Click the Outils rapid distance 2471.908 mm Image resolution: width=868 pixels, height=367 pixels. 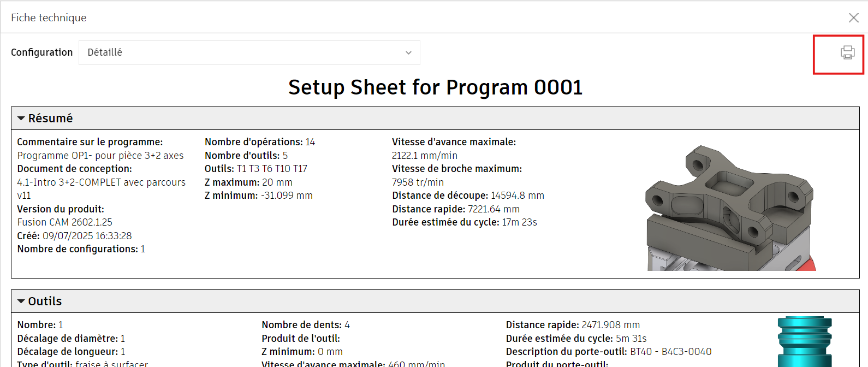pyautogui.click(x=610, y=325)
